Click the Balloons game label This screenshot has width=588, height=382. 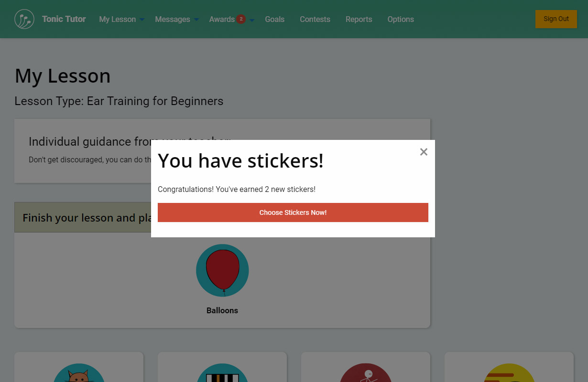(222, 310)
